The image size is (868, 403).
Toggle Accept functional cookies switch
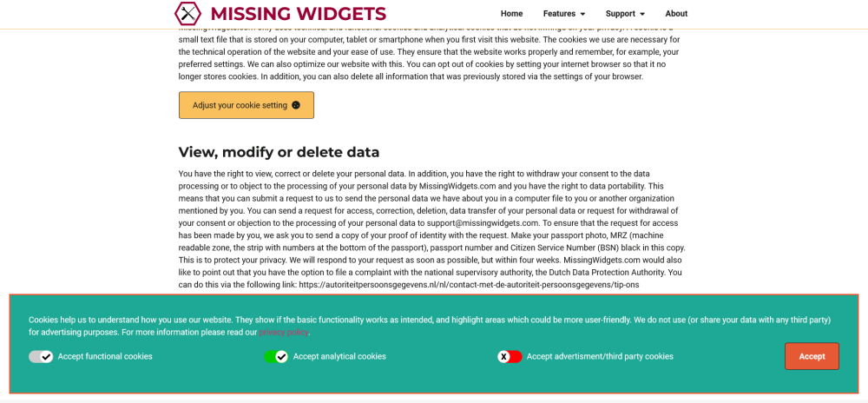[x=41, y=356]
